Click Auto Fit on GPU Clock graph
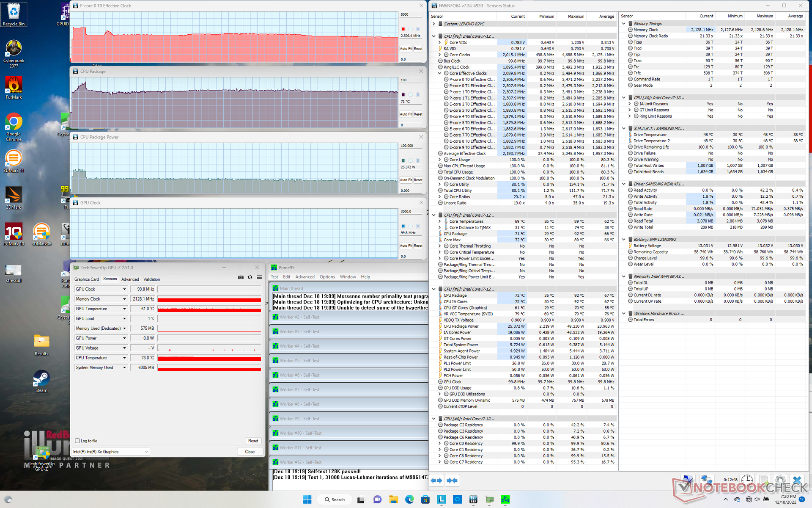 click(x=406, y=246)
